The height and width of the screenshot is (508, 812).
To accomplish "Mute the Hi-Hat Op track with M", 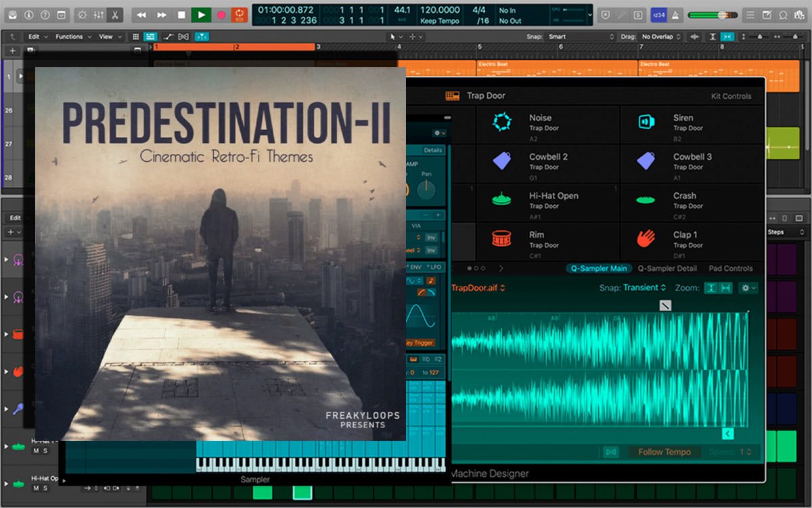I will [36, 488].
